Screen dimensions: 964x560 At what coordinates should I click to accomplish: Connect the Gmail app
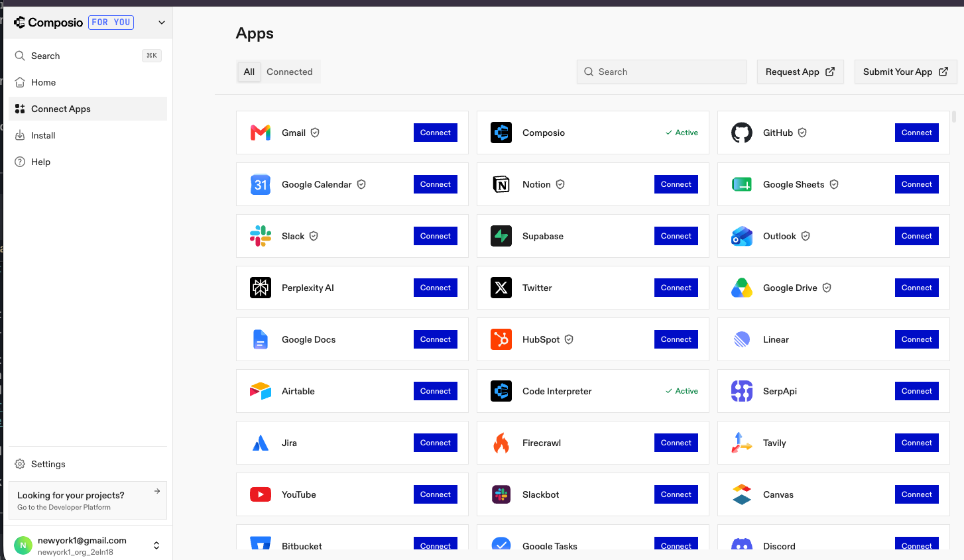[x=436, y=133]
